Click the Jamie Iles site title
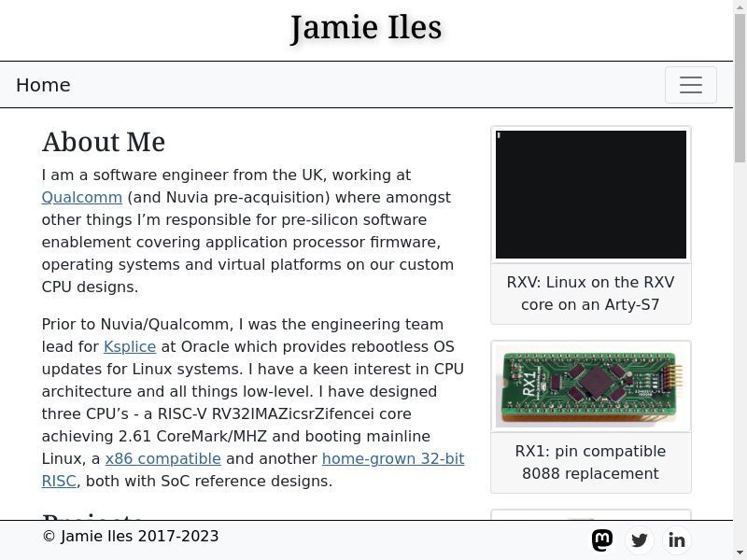Image resolution: width=747 pixels, height=560 pixels. click(366, 28)
